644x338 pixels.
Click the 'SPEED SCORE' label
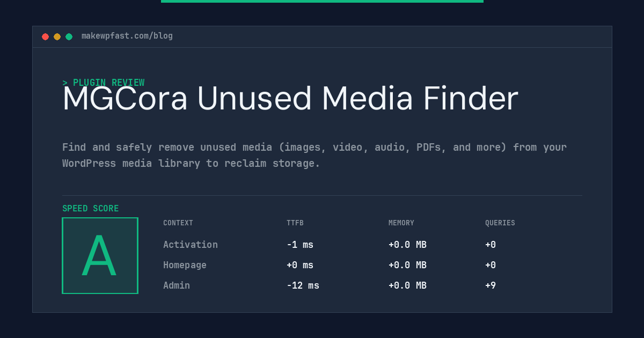[91, 209]
